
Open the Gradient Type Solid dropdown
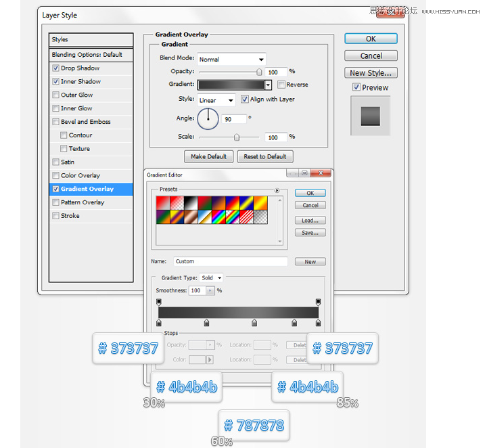pos(211,277)
